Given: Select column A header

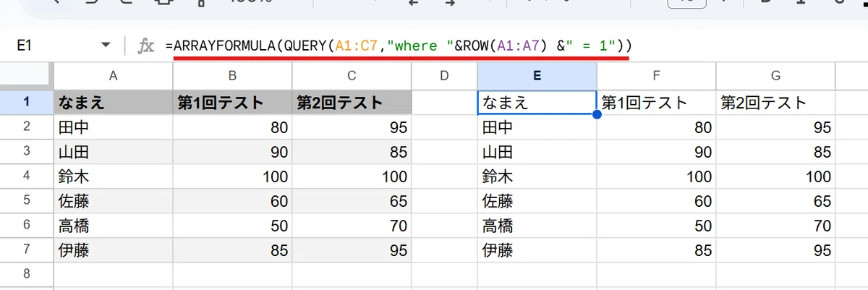Looking at the screenshot, I should pyautogui.click(x=114, y=76).
